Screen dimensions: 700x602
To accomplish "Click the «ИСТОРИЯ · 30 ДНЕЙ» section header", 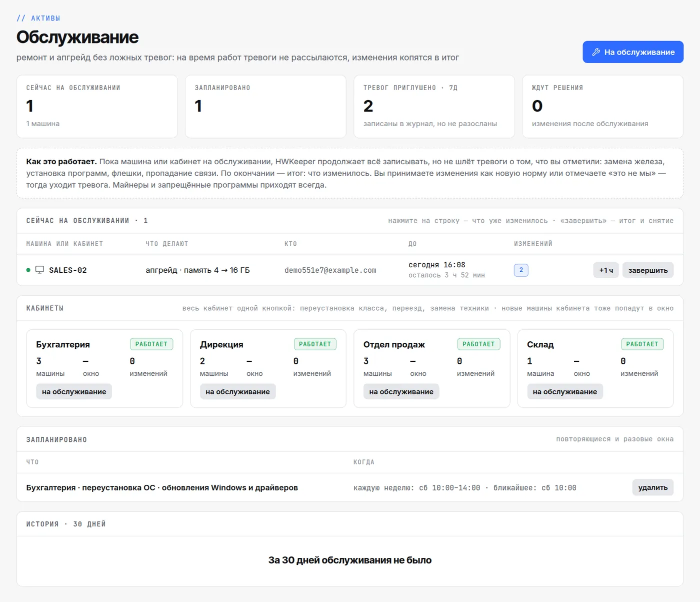I will point(66,524).
